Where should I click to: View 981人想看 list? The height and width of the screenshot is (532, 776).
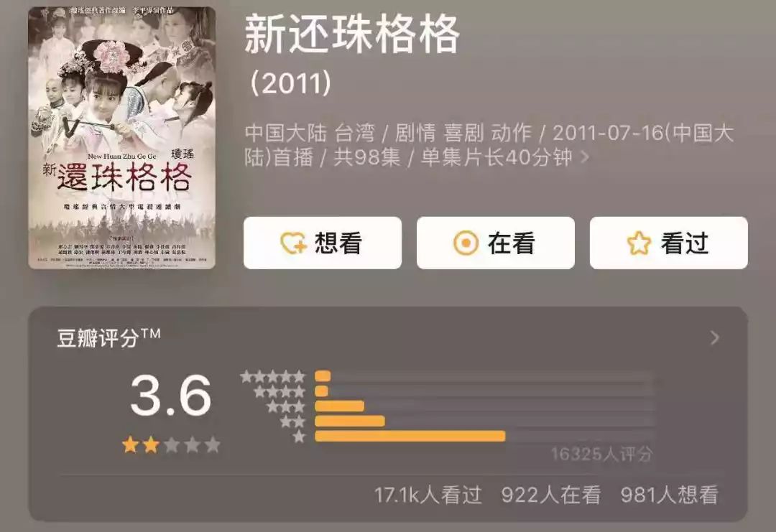[669, 495]
